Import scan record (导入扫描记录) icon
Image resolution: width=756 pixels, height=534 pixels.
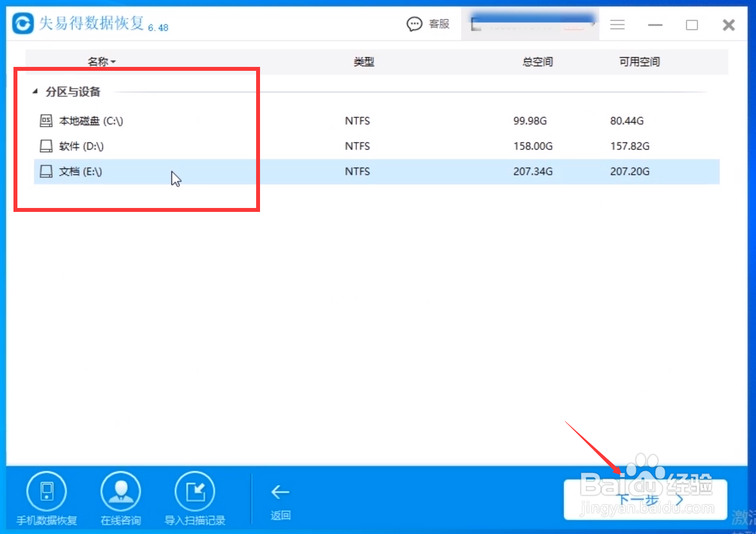[195, 492]
